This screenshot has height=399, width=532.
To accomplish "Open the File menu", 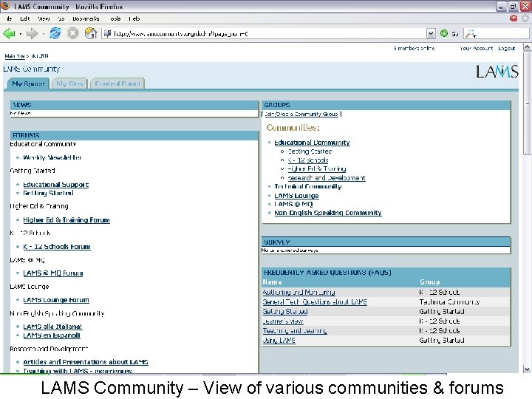I will tap(10, 18).
